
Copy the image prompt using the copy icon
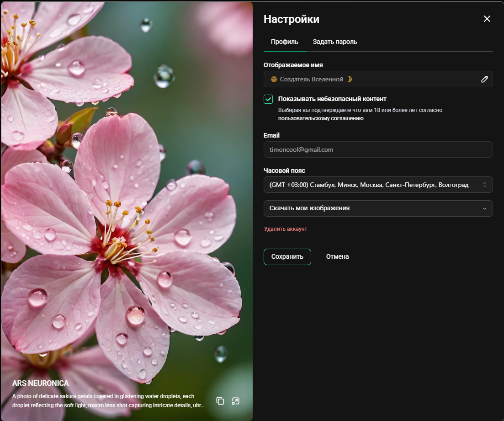[x=220, y=401]
